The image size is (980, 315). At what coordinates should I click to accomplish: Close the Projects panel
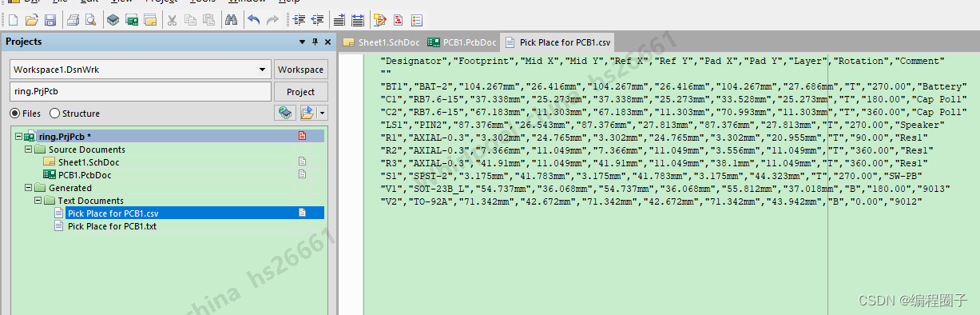pos(327,42)
